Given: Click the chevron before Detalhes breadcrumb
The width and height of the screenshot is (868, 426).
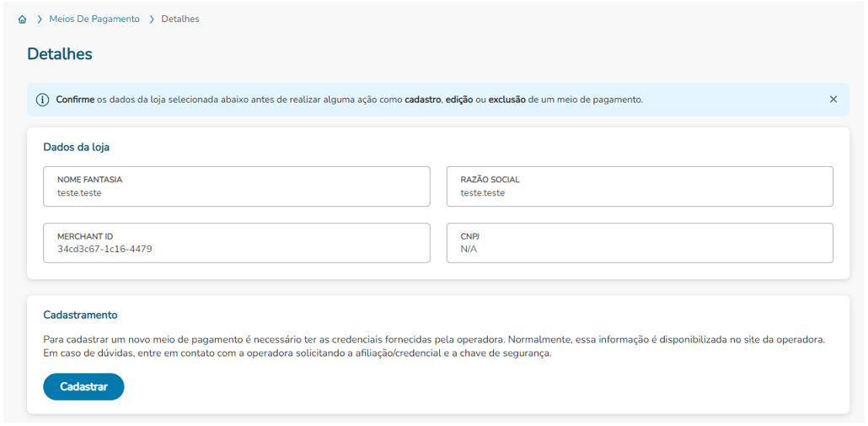Looking at the screenshot, I should click(151, 19).
